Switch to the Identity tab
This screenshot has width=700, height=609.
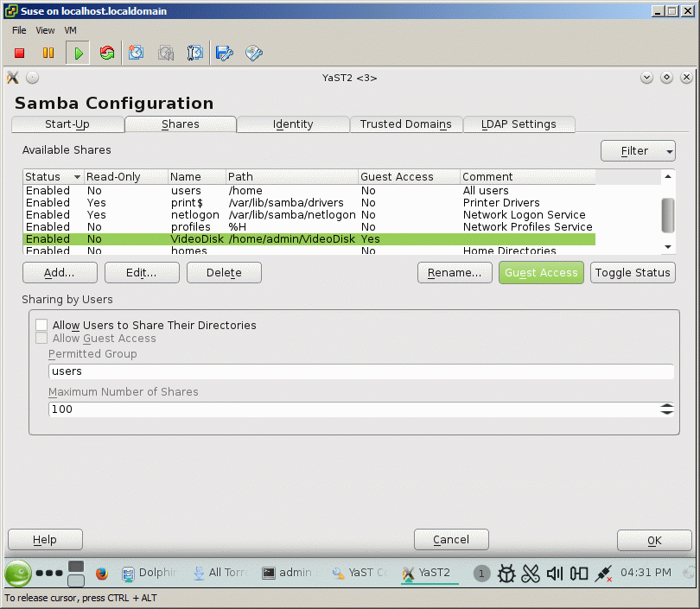(x=293, y=124)
